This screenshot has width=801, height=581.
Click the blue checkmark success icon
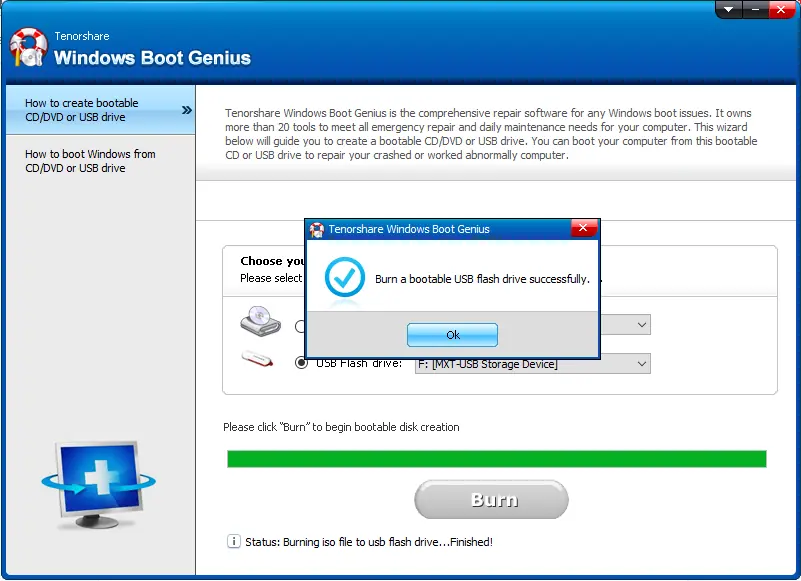[345, 277]
